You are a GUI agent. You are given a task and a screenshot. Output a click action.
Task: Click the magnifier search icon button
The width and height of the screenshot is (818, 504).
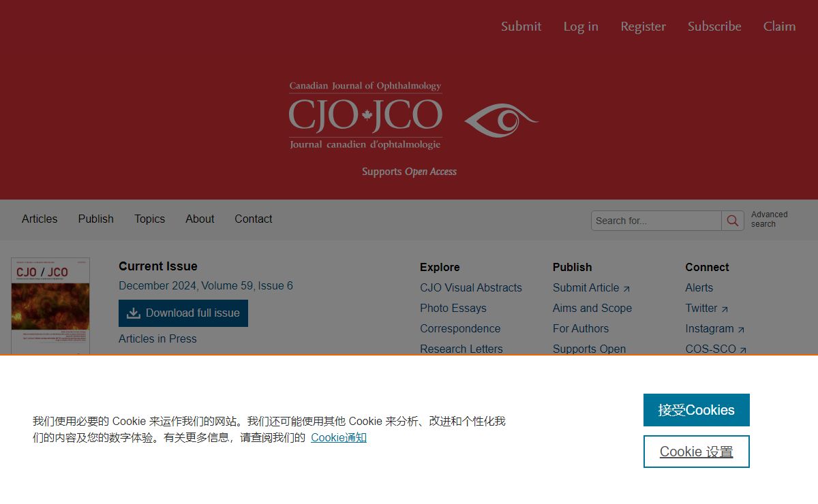point(733,221)
